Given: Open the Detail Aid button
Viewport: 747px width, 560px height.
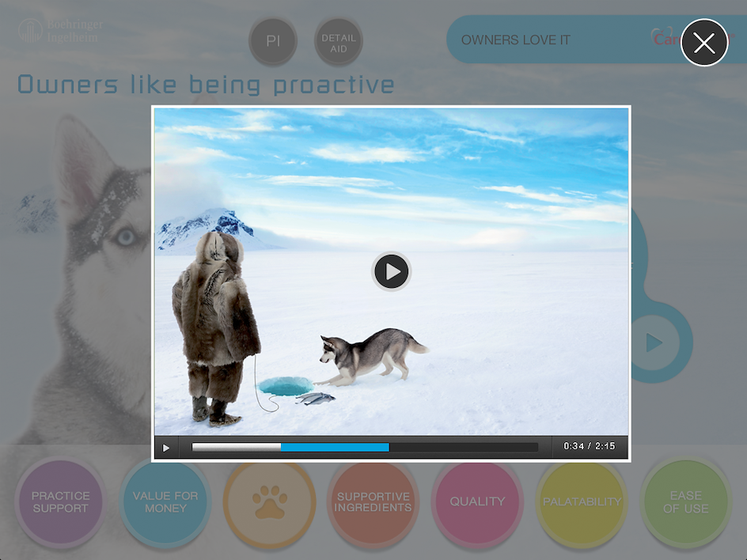Looking at the screenshot, I should tap(339, 42).
